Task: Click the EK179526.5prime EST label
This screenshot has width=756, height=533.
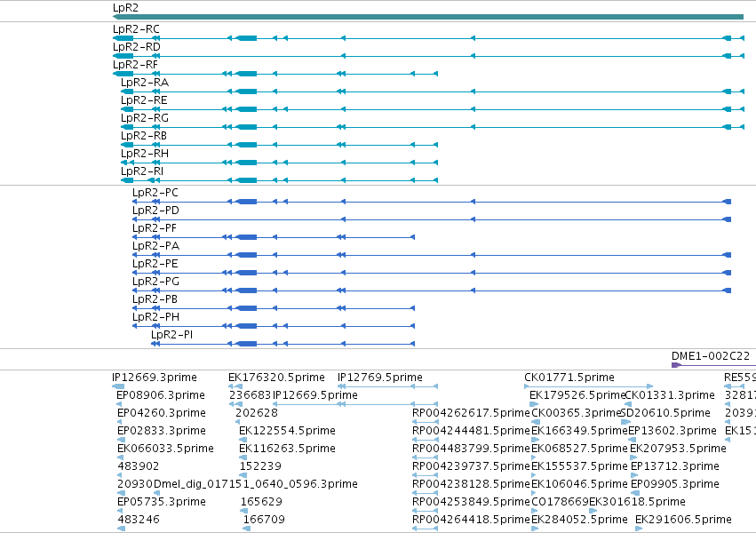Action: 577,396
